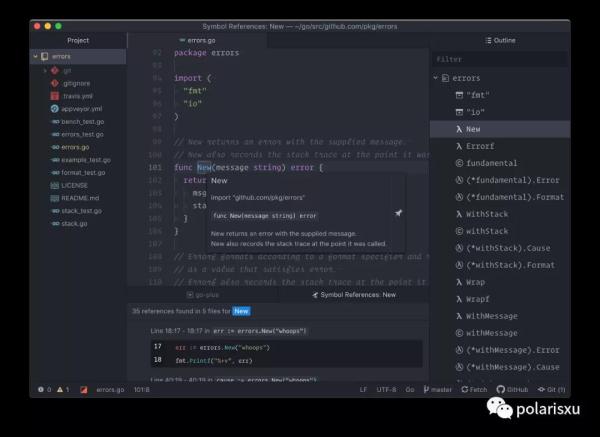The width and height of the screenshot is (600, 437).
Task: Collapse the errors node in Outline
Action: (x=435, y=78)
